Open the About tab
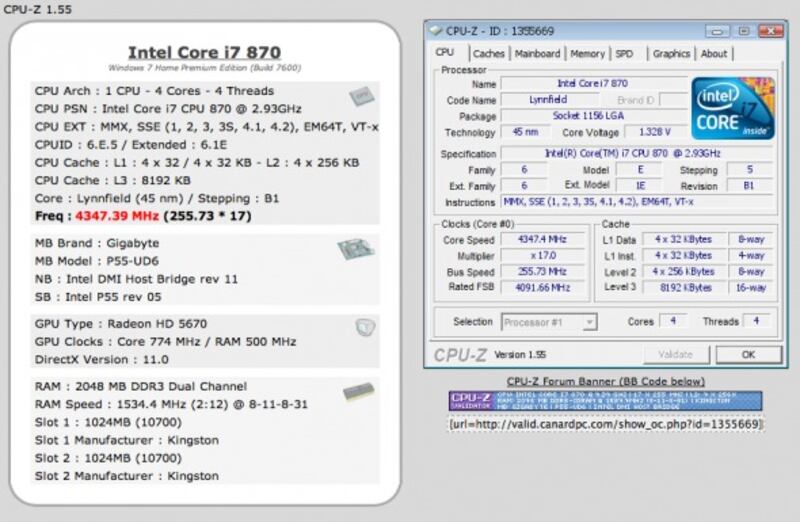Image resolution: width=800 pixels, height=522 pixels. pos(714,54)
